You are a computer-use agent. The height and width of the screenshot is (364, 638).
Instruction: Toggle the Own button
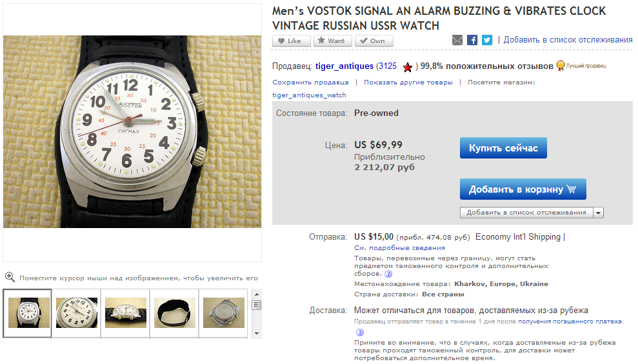click(374, 41)
